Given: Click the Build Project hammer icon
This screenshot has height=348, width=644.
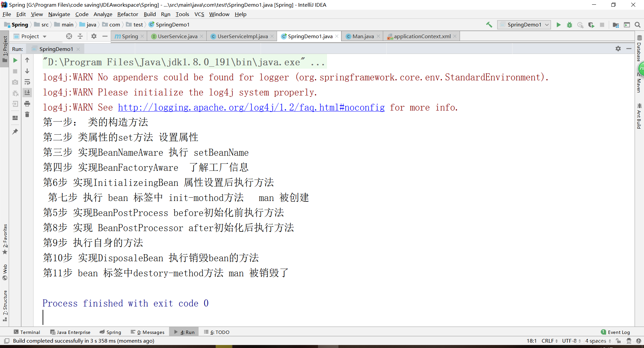Looking at the screenshot, I should pyautogui.click(x=489, y=24).
